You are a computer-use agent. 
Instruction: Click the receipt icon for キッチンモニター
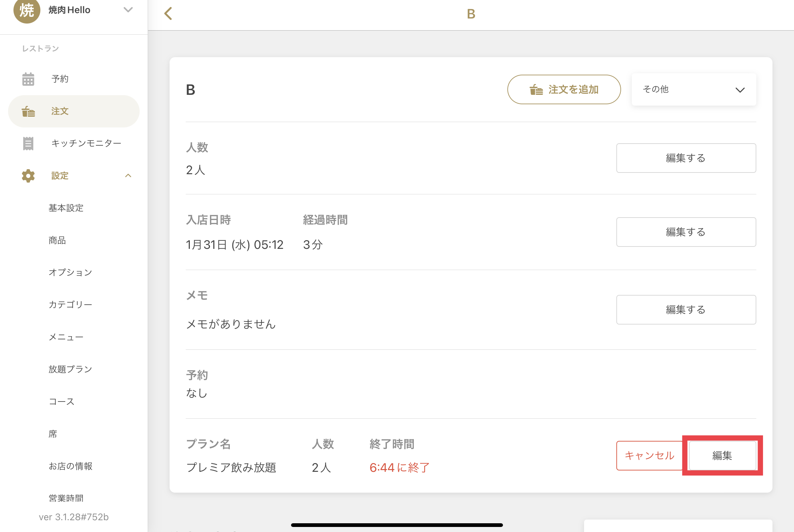[x=28, y=144]
